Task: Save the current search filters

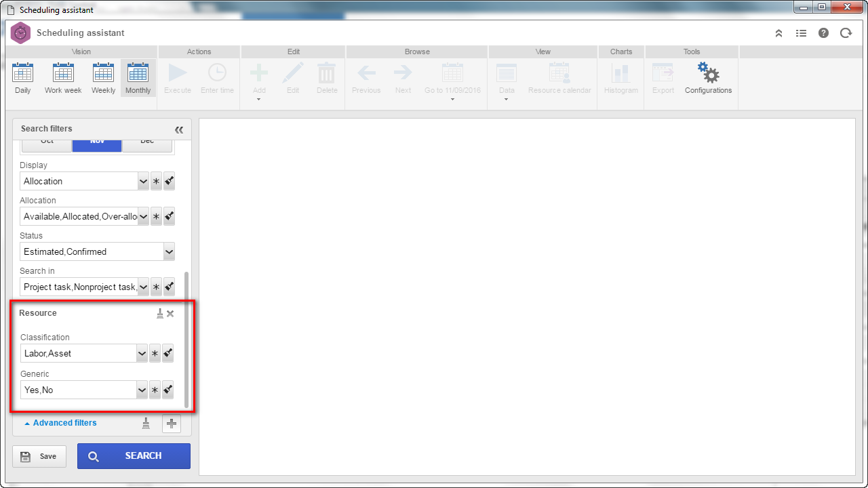Action: tap(39, 456)
